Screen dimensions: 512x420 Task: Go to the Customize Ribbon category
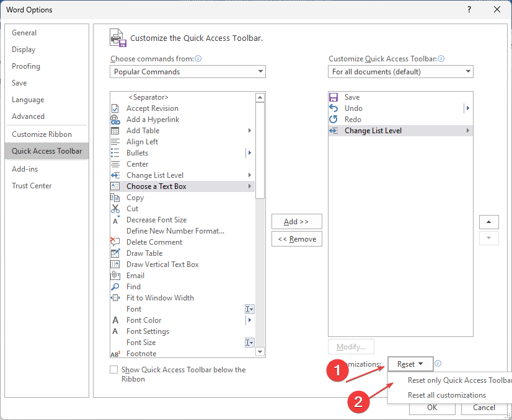tap(46, 134)
